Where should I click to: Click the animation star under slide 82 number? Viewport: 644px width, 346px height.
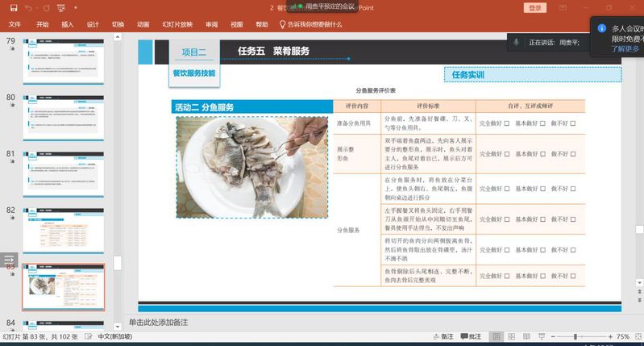(12, 218)
